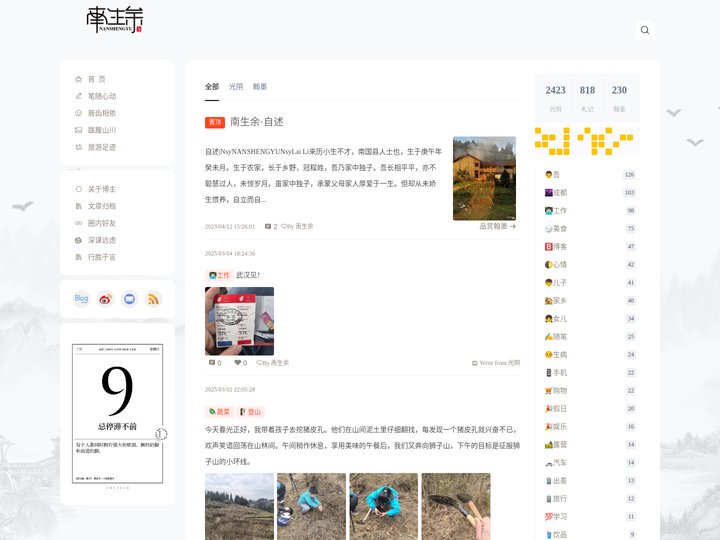Click the link icon beside 圈内好友
This screenshot has width=720, height=540.
(79, 223)
